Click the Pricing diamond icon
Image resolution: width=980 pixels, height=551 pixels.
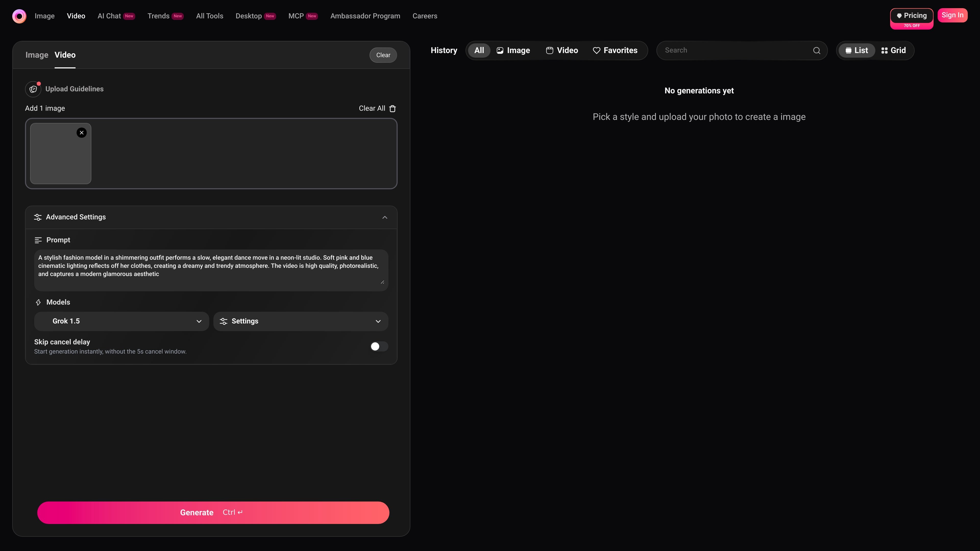click(899, 16)
